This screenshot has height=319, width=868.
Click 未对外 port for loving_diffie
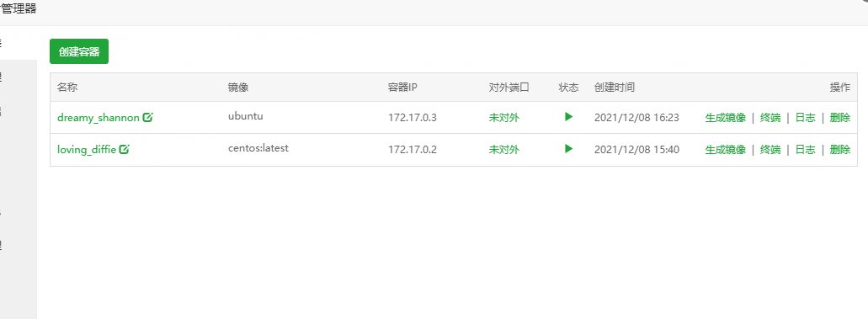coord(504,150)
